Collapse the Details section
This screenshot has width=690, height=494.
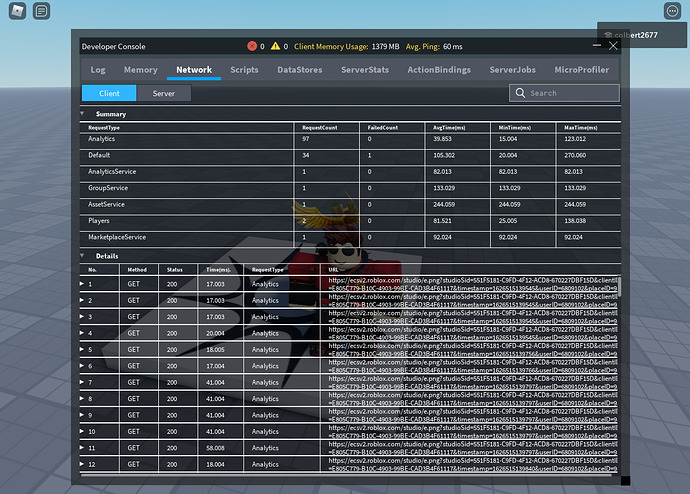82,255
